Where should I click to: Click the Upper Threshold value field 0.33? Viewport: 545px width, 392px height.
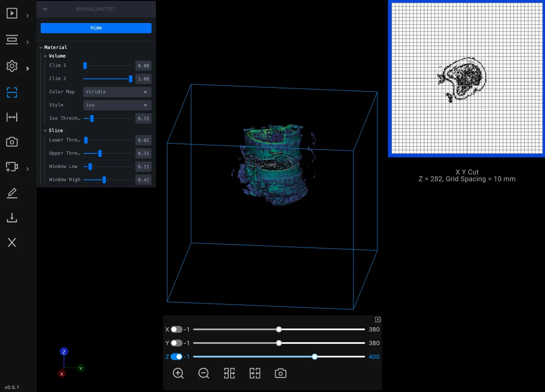[143, 153]
